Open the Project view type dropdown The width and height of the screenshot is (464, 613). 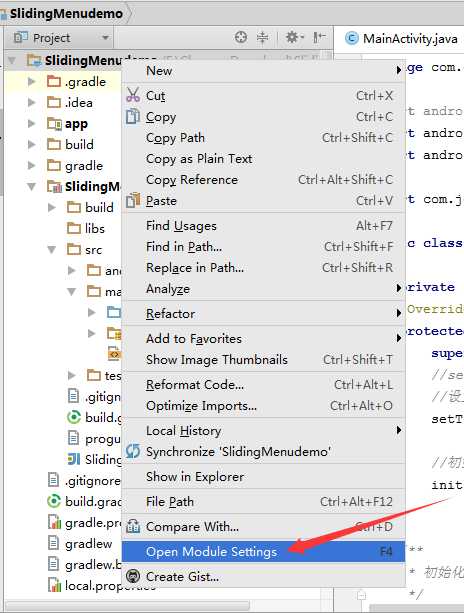tap(105, 38)
